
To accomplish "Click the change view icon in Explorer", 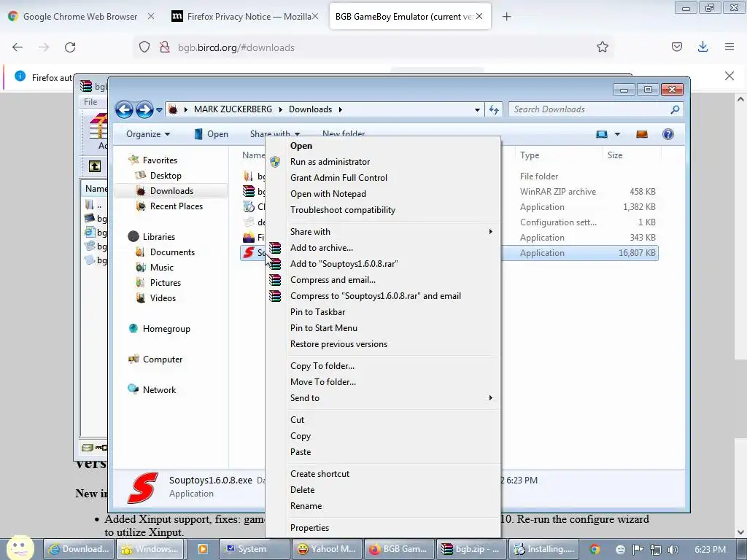I will [x=602, y=134].
